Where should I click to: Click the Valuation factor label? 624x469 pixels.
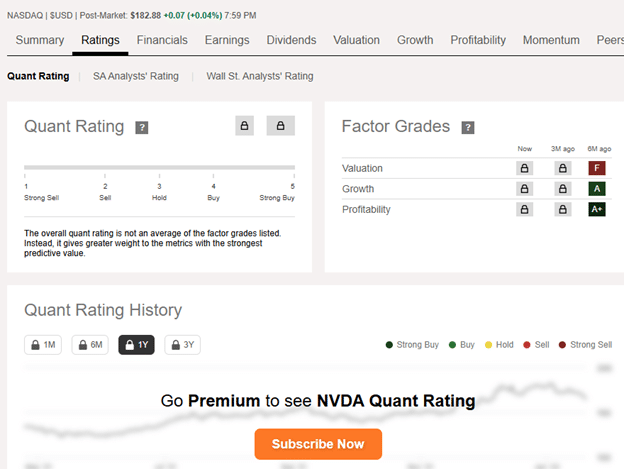(362, 168)
